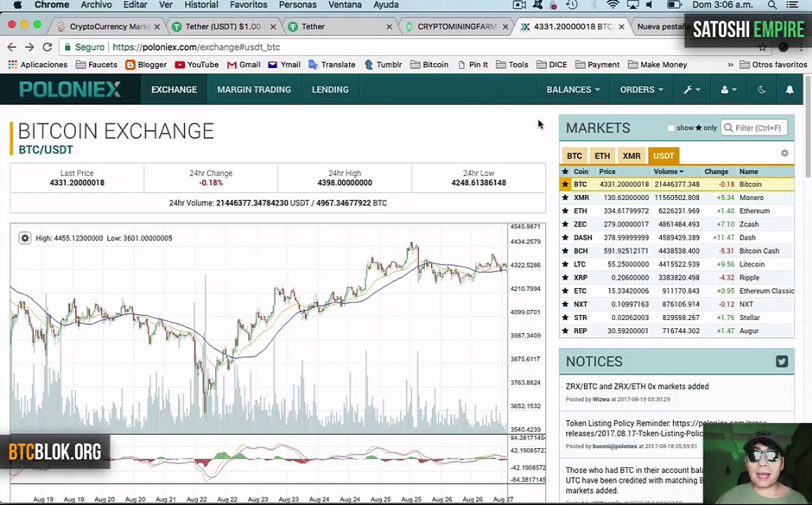The image size is (812, 505).
Task: Open the Twitter icon in Notices
Action: pyautogui.click(x=782, y=361)
